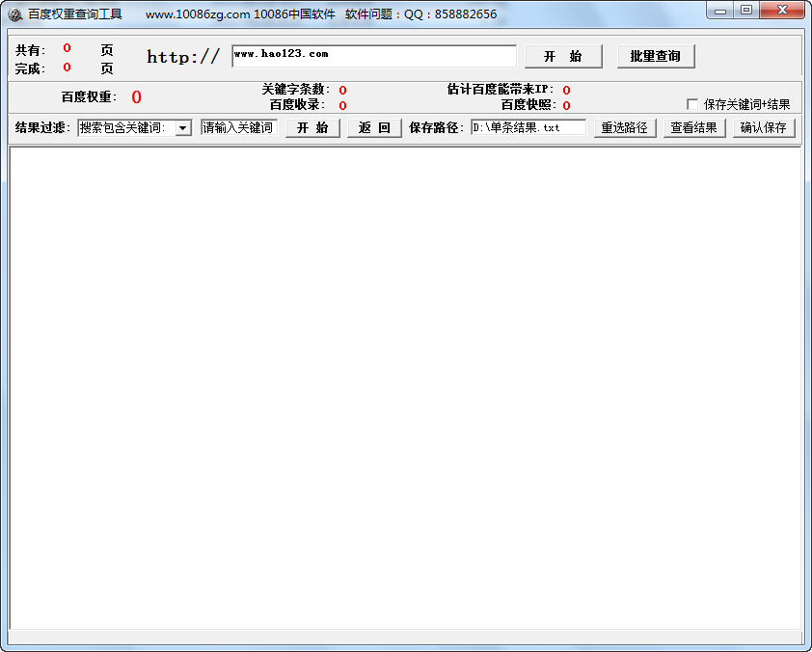The height and width of the screenshot is (652, 812).
Task: Click the 保存路径 label
Action: point(437,127)
